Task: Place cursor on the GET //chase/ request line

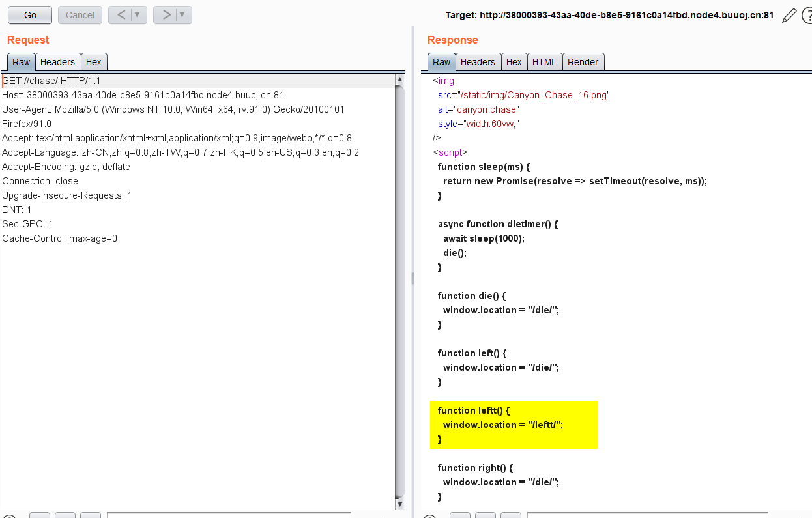Action: pos(52,81)
